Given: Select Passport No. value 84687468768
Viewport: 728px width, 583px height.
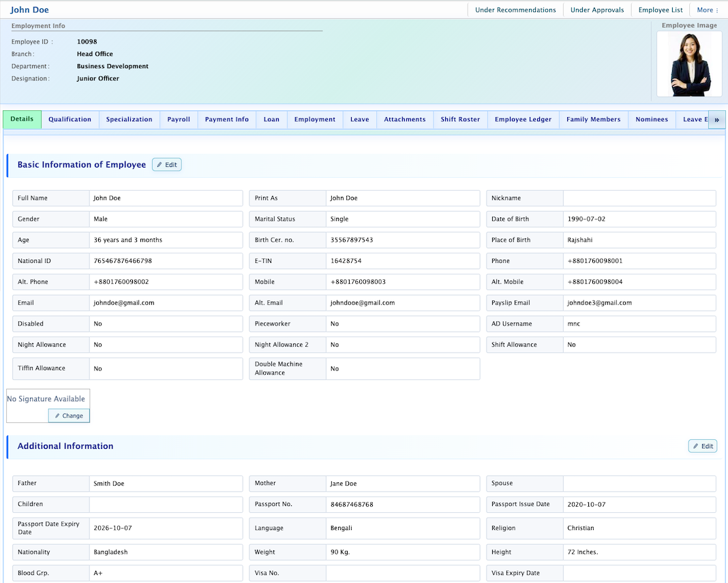Looking at the screenshot, I should point(352,504).
